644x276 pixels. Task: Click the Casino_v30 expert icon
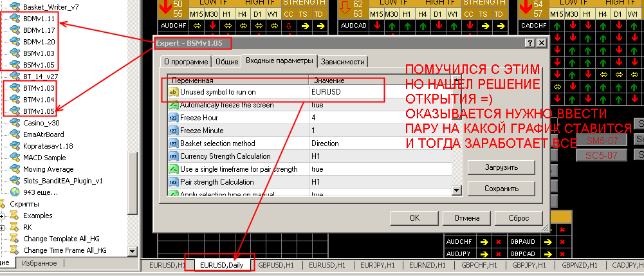point(15,122)
